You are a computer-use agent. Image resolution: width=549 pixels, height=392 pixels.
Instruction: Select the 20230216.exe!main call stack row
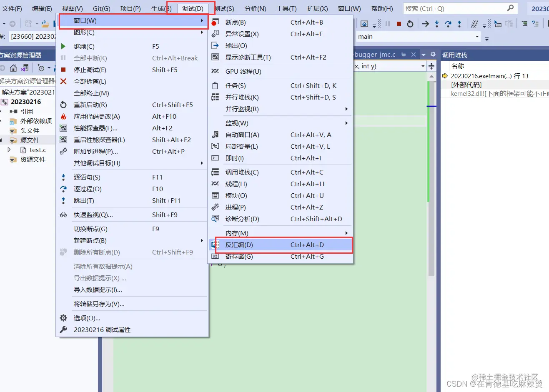pyautogui.click(x=495, y=76)
